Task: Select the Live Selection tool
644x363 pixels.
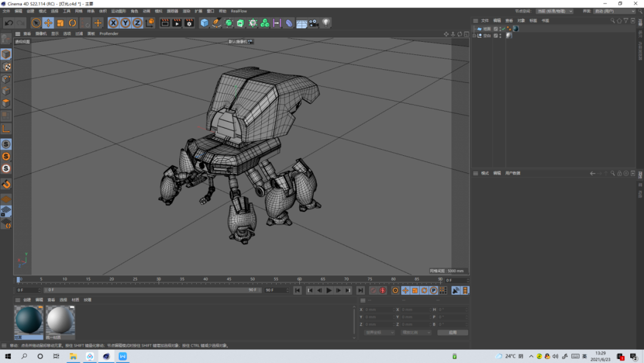Action: 36,23
